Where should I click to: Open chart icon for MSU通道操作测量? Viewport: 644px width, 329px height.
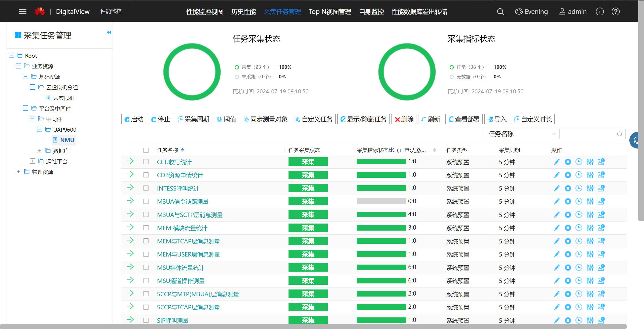coord(601,281)
